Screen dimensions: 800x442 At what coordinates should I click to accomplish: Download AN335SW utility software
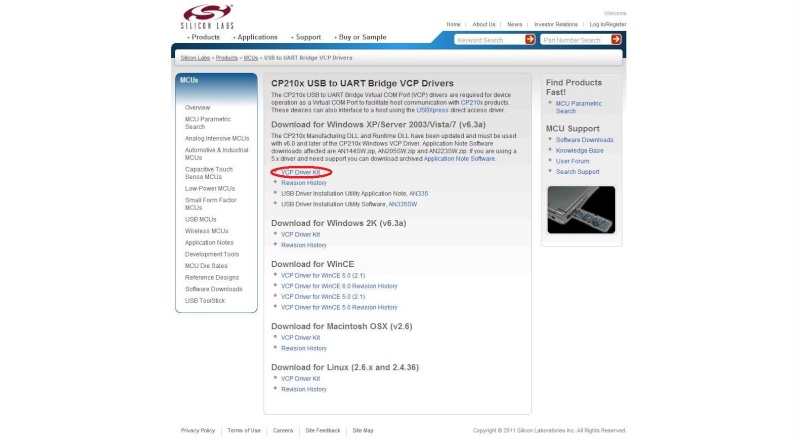403,205
